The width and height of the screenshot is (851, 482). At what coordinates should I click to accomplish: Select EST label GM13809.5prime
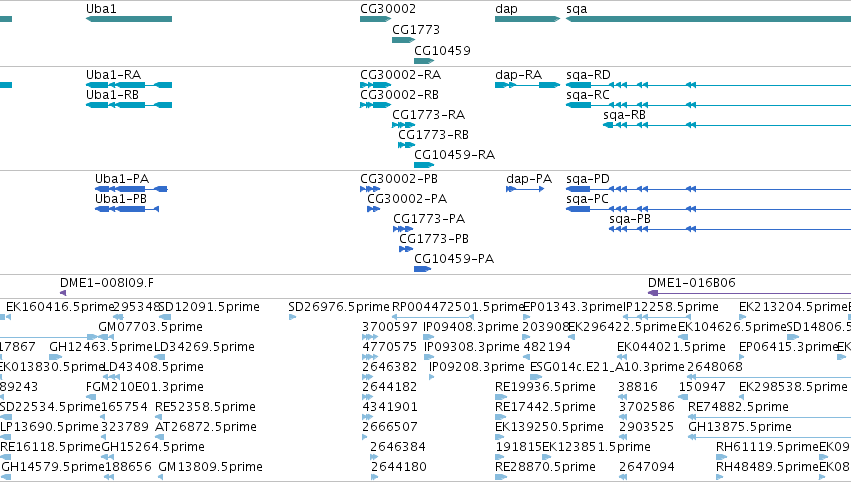pos(211,467)
